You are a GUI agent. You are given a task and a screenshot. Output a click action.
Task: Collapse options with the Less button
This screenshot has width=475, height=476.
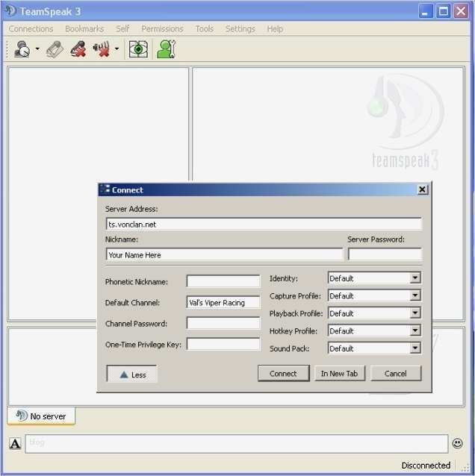132,374
